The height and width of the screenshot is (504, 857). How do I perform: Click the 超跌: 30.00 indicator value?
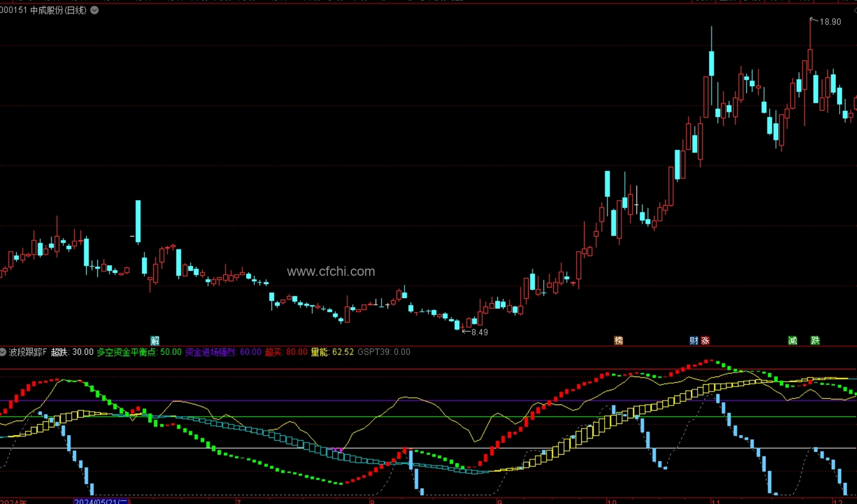72,352
